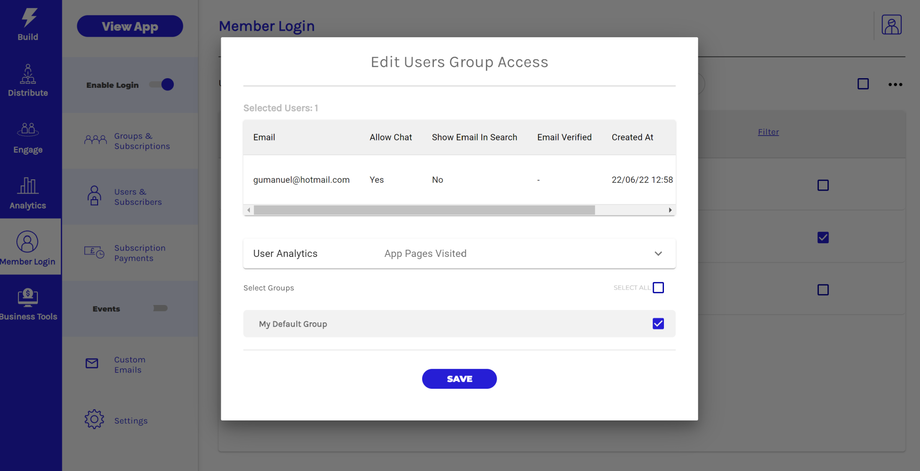Viewport: 920px width, 471px height.
Task: Uncheck the My Default Group checkbox
Action: (658, 324)
